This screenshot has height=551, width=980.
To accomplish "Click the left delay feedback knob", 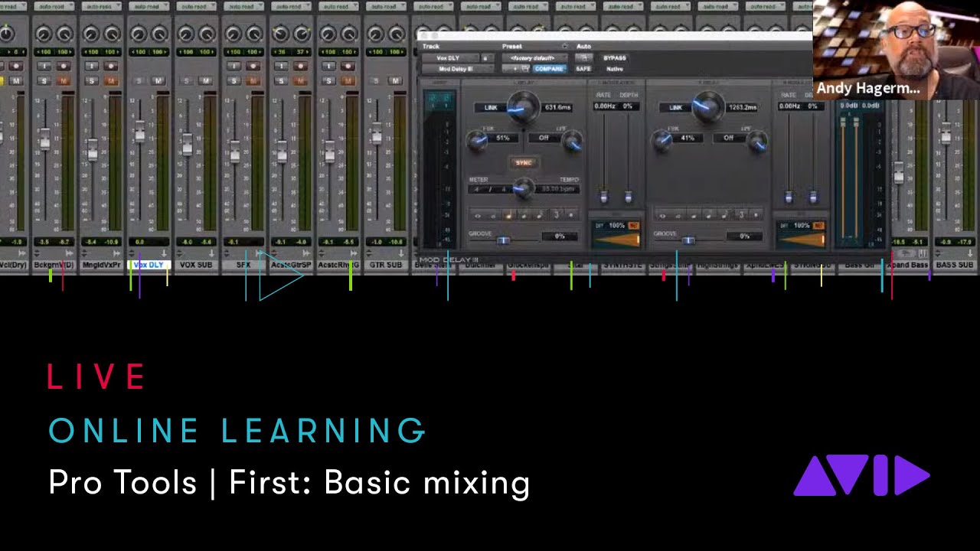I will tap(477, 140).
